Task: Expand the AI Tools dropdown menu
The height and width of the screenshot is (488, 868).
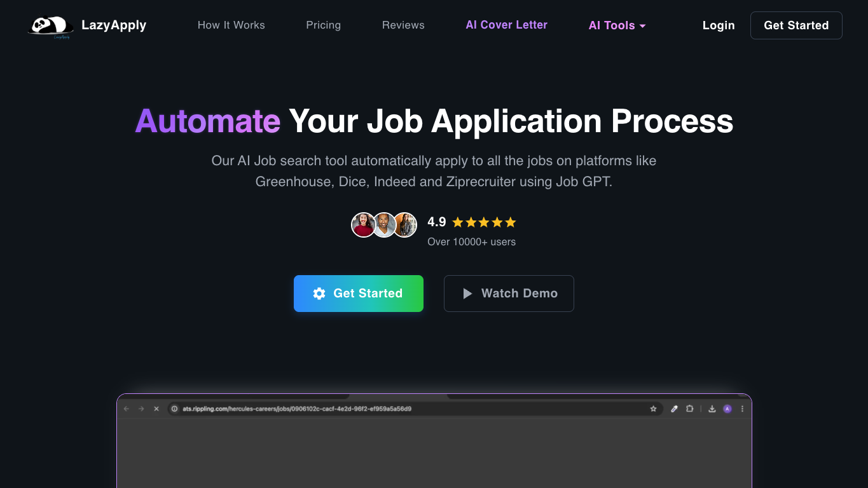Action: (617, 25)
